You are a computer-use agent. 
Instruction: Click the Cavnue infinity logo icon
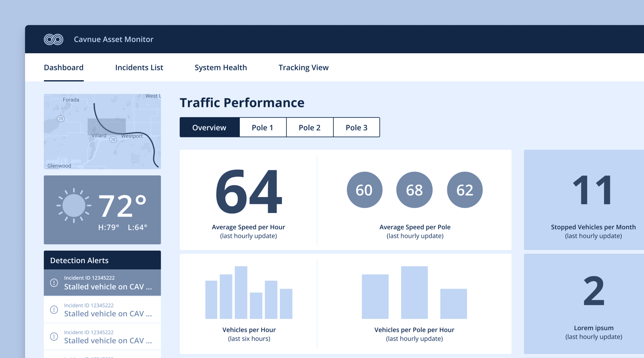point(53,39)
